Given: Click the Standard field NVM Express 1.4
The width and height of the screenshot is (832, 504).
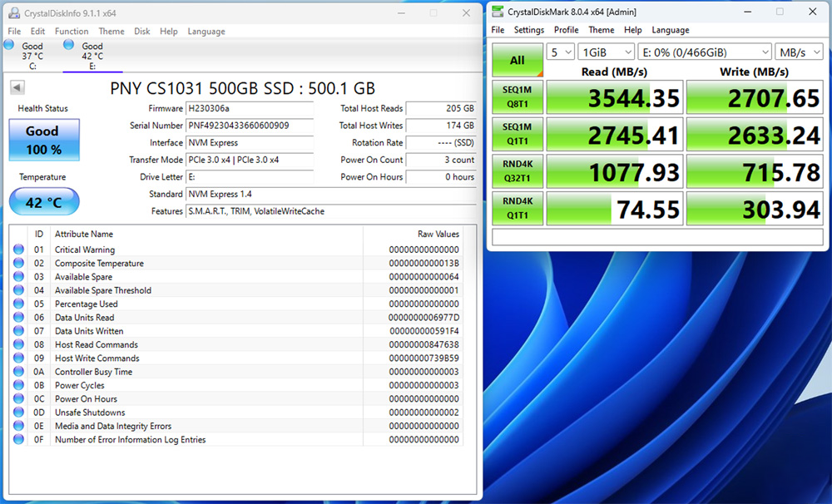Looking at the screenshot, I should pyautogui.click(x=330, y=194).
